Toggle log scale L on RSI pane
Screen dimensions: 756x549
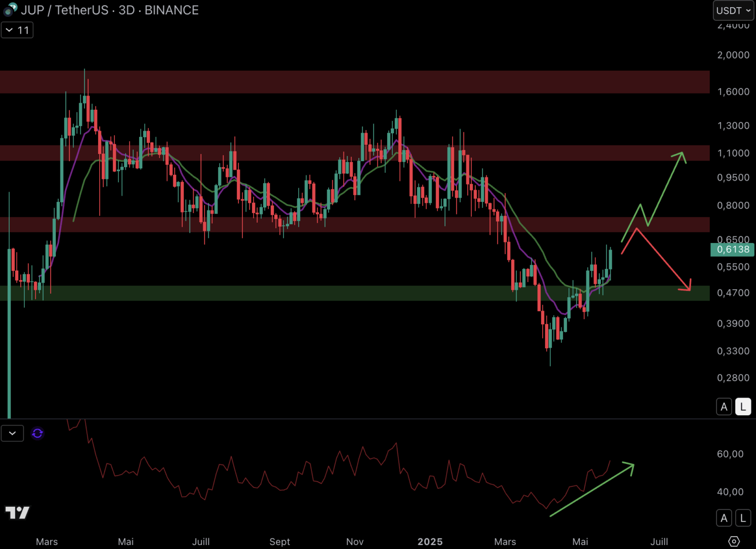tap(743, 518)
